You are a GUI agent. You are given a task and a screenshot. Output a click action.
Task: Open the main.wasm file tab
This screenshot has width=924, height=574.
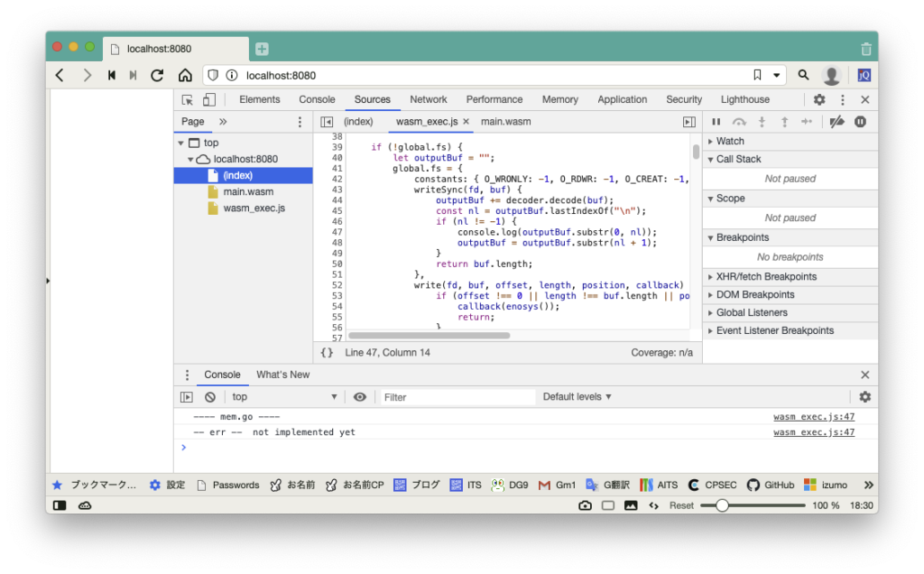click(x=505, y=122)
